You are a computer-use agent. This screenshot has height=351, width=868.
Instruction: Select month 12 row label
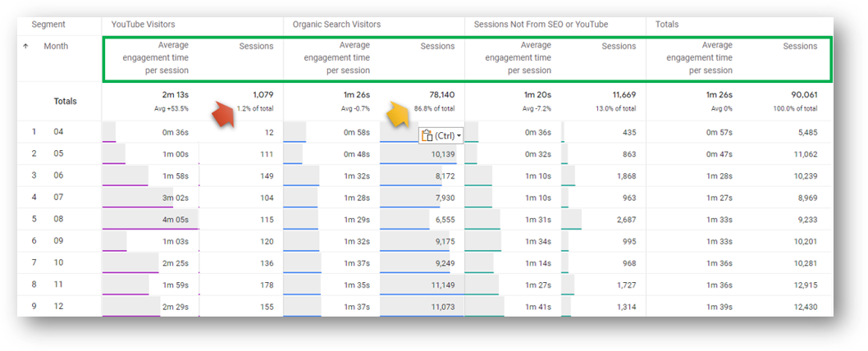point(59,306)
